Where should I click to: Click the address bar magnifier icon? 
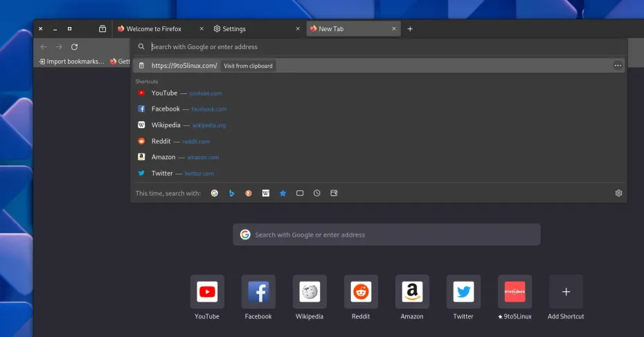(x=141, y=47)
